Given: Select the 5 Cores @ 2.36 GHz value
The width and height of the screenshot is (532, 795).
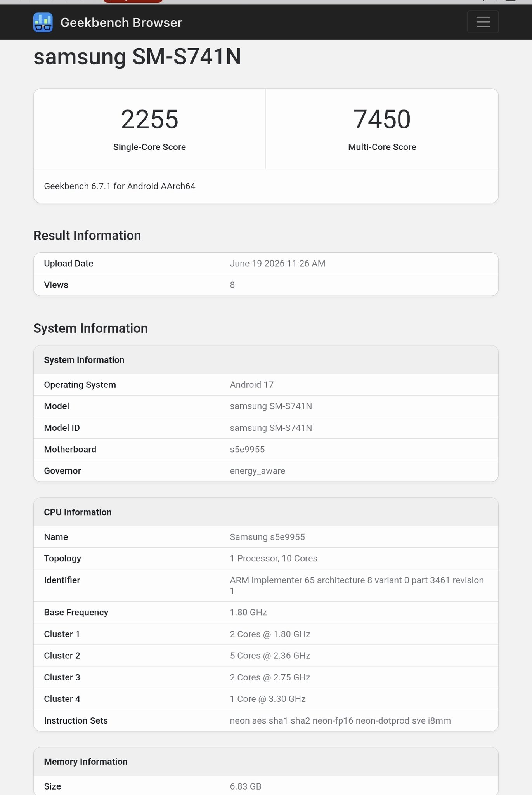Looking at the screenshot, I should click(x=270, y=656).
